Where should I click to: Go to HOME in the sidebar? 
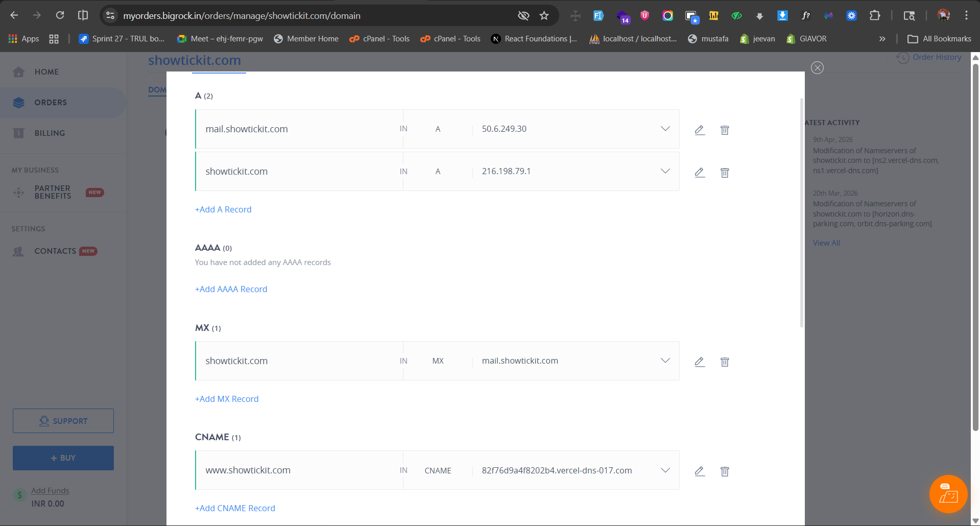(46, 72)
